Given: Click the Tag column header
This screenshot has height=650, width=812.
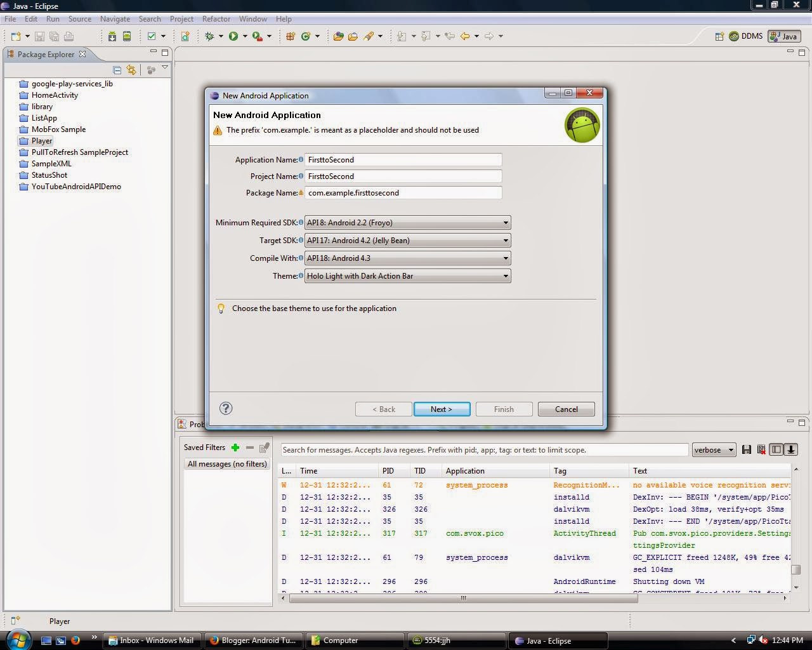Looking at the screenshot, I should point(589,471).
